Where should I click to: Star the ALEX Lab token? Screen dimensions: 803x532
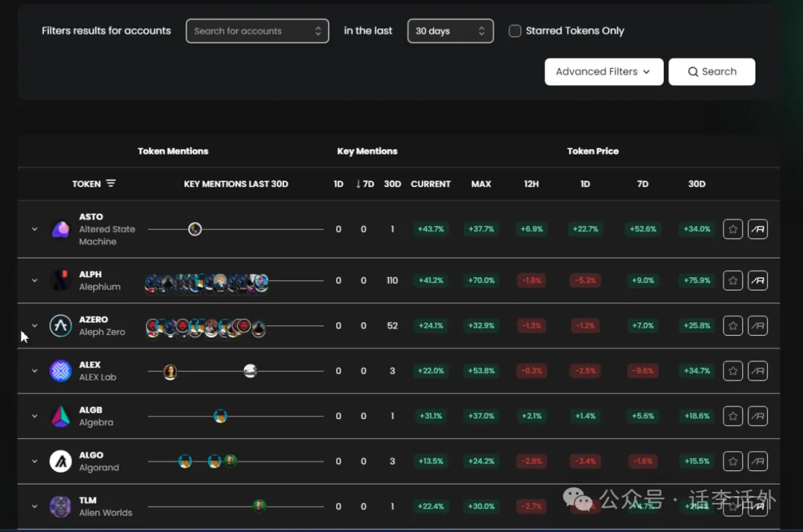click(733, 371)
